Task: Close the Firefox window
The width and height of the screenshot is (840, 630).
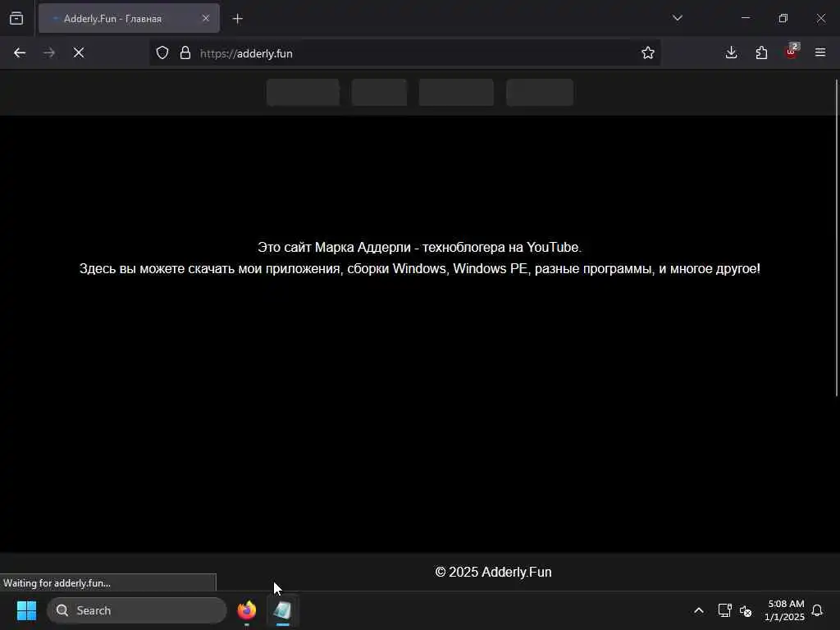Action: click(x=820, y=18)
